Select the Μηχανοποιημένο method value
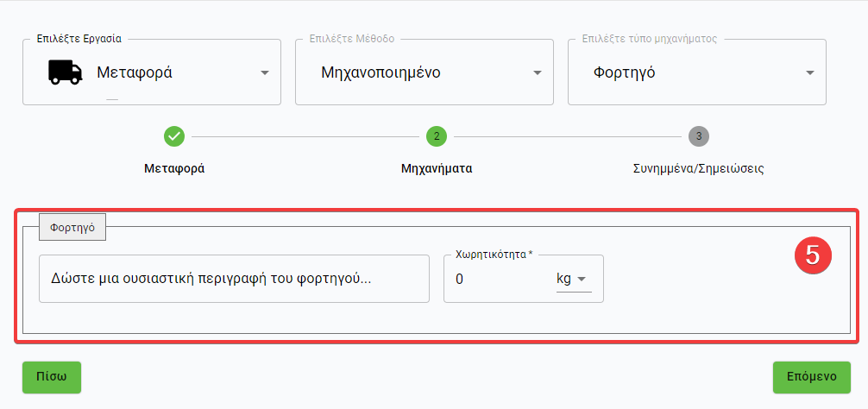This screenshot has width=868, height=409. [381, 72]
